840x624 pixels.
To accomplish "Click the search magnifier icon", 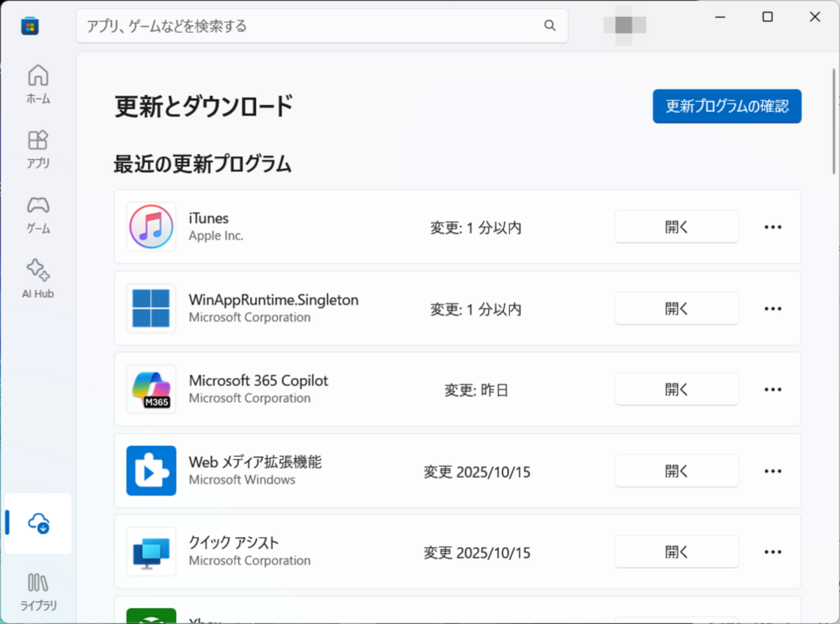I will 550,25.
